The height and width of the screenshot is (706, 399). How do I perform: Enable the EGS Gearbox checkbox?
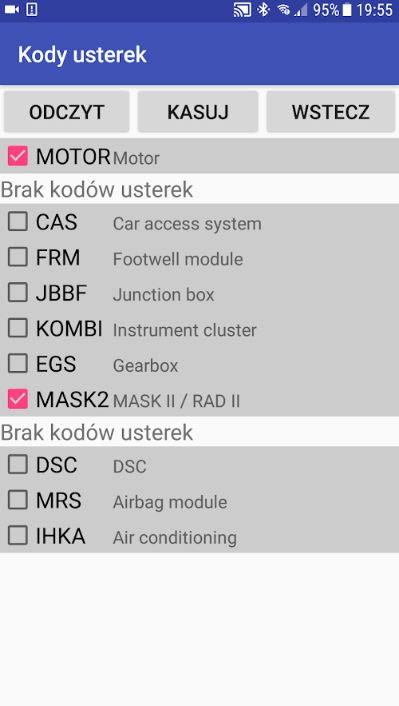18,364
